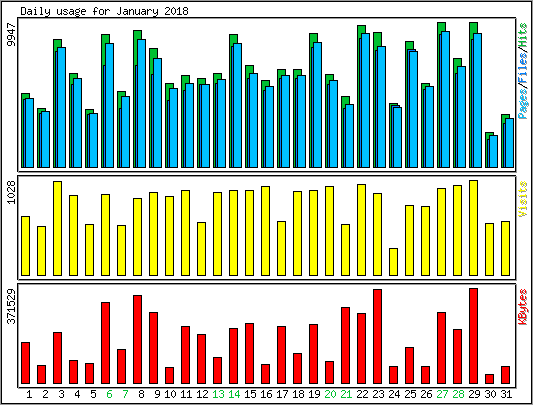Click day label 23 on the axis
533x405 pixels.
click(378, 394)
